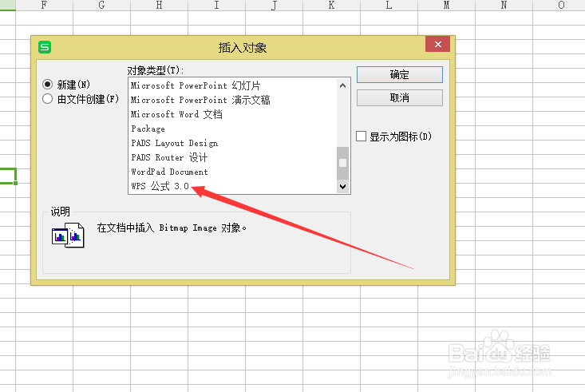
Task: Select column I header in spreadsheet
Action: click(x=217, y=6)
